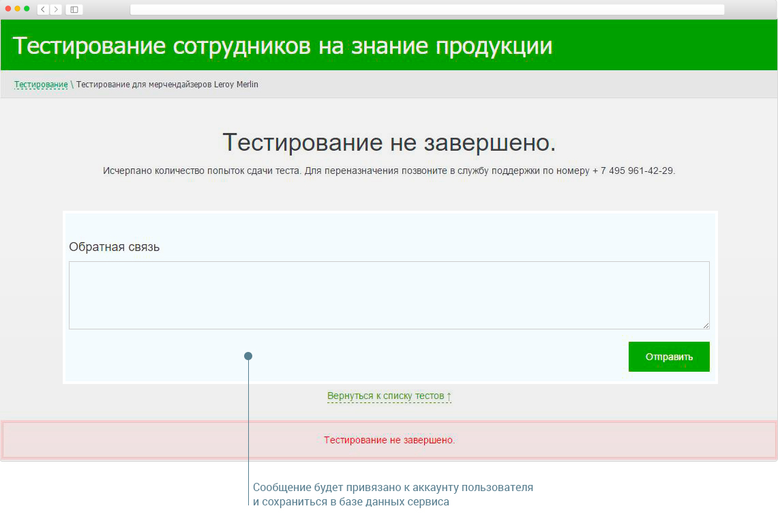
Task: Focus the browser address bar
Action: [x=428, y=10]
